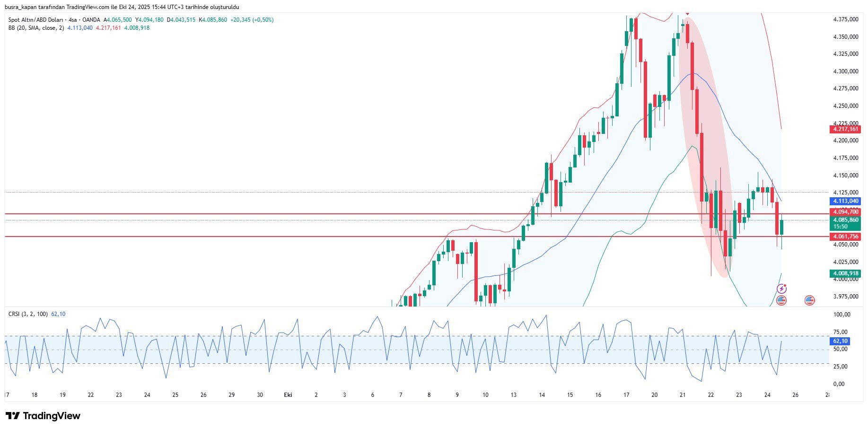Image resolution: width=868 pixels, height=430 pixels.
Task: Click the green 4.085,860 current price label
Action: (845, 220)
